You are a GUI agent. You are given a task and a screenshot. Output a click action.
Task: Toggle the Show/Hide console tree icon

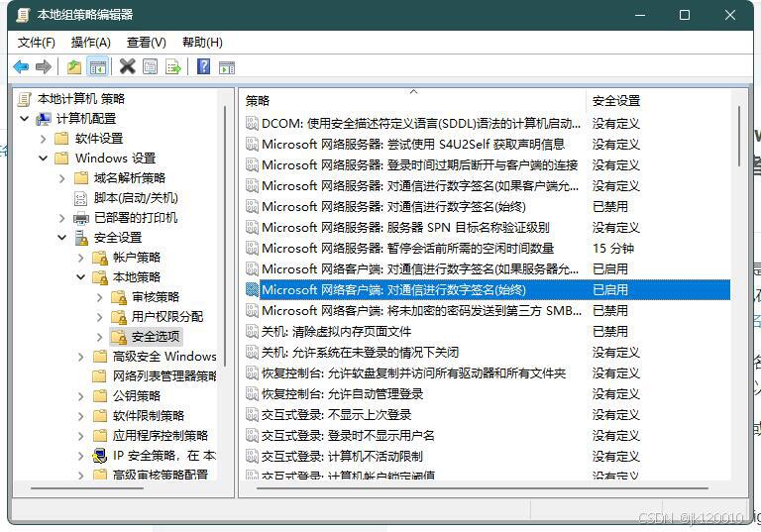(97, 66)
